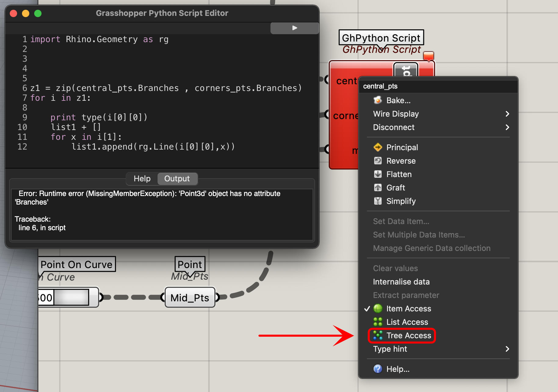The width and height of the screenshot is (558, 392).
Task: Expand Type hint submenu arrow
Action: pyautogui.click(x=507, y=349)
